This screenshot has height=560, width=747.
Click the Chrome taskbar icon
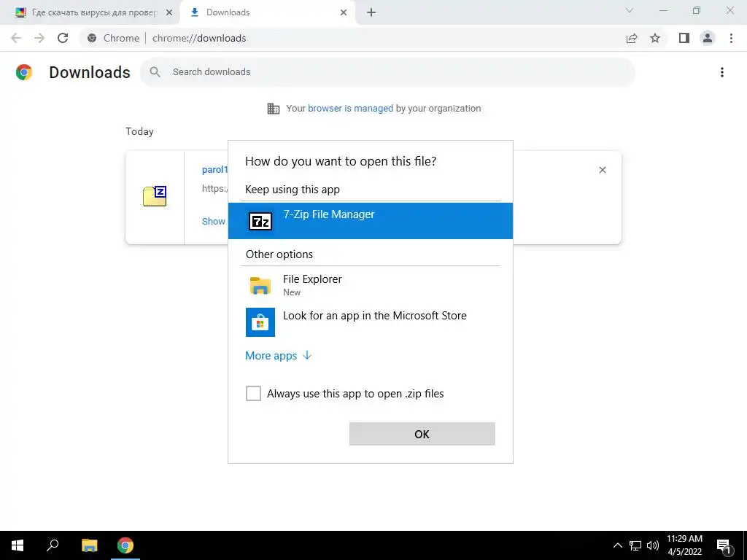click(x=125, y=545)
